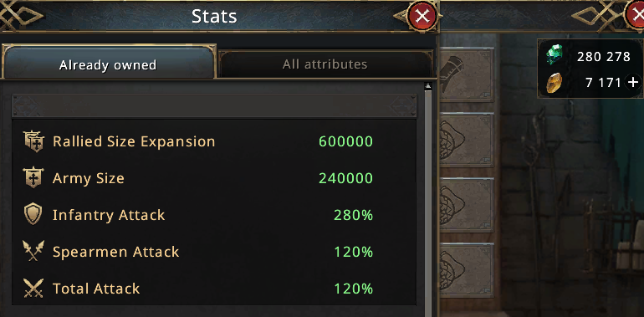Click the Spearmen Attack crossed spears icon
This screenshot has height=317, width=644.
[x=33, y=251]
